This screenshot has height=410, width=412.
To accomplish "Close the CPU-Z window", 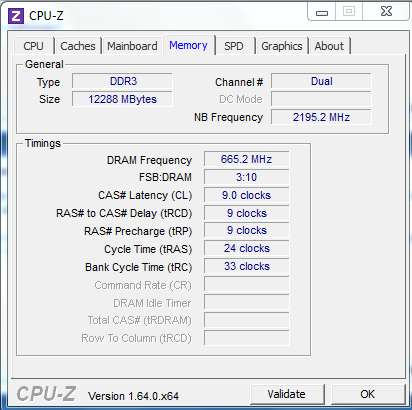I will pos(386,12).
